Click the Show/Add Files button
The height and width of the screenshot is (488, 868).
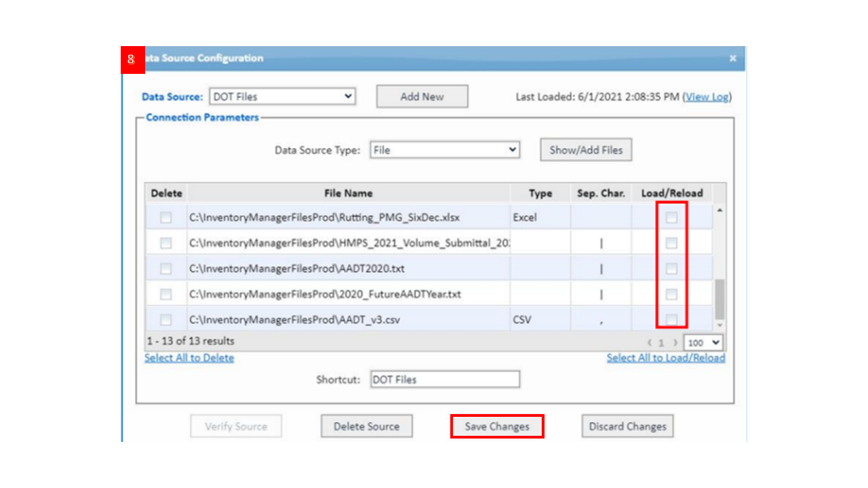[586, 150]
